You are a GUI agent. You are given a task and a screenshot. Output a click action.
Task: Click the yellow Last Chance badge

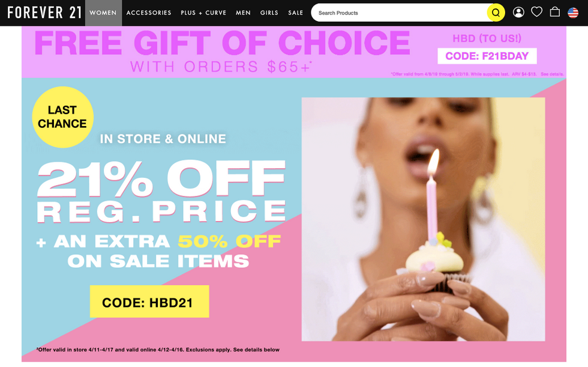point(62,117)
